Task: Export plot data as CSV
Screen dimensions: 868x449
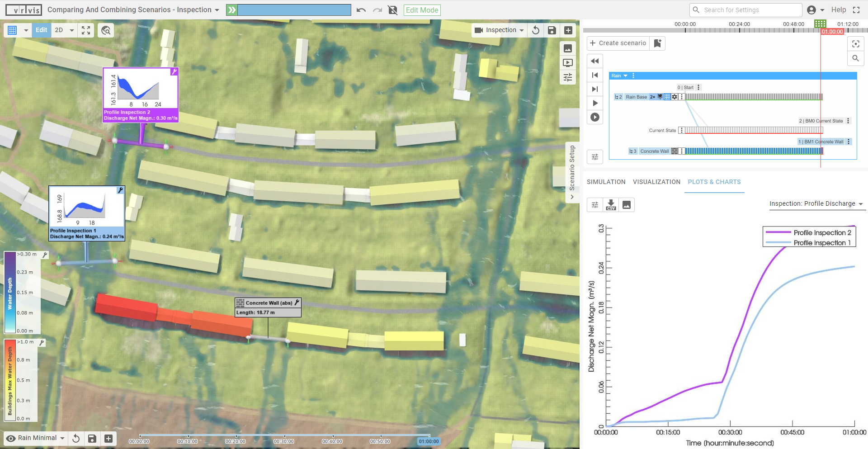Action: click(611, 205)
